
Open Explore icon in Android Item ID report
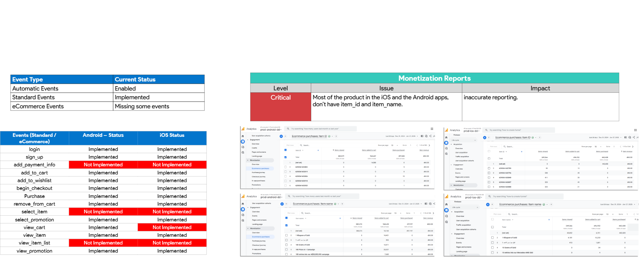(x=242, y=147)
